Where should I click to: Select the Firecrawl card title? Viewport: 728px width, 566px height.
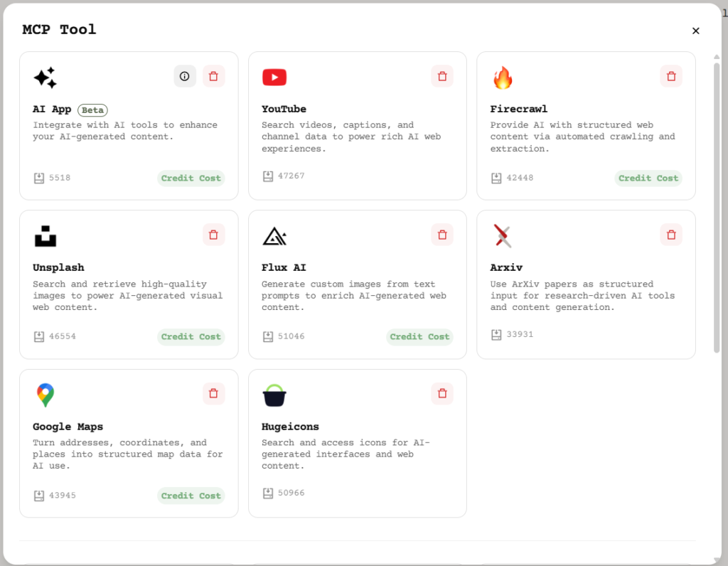pos(518,109)
